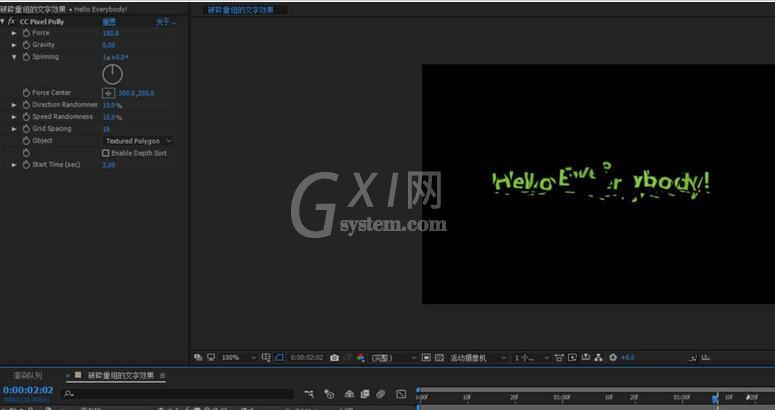Click the Hello Everybody text in the preview
This screenshot has width=775, height=410.
click(601, 182)
